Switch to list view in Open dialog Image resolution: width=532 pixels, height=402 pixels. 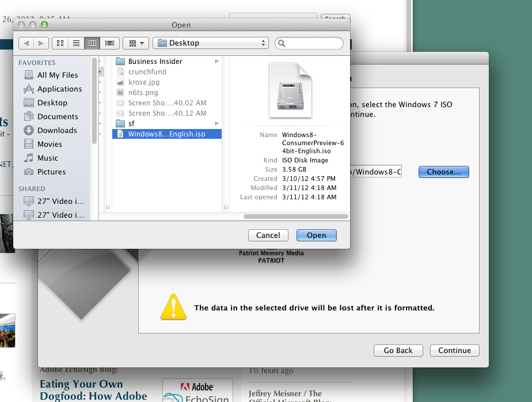(x=77, y=43)
